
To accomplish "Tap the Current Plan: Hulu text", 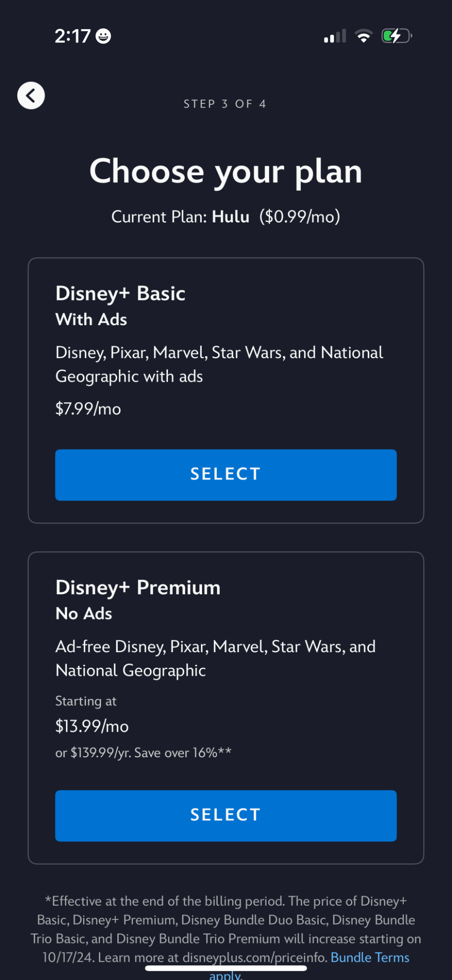I will click(x=226, y=217).
